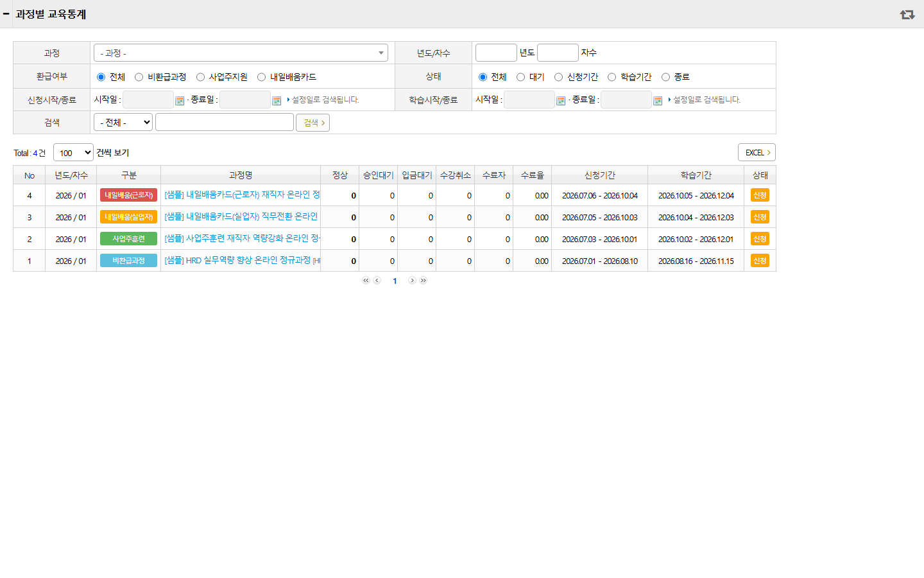Click the 승인대기 column header
This screenshot has height=578, width=924.
pos(379,175)
